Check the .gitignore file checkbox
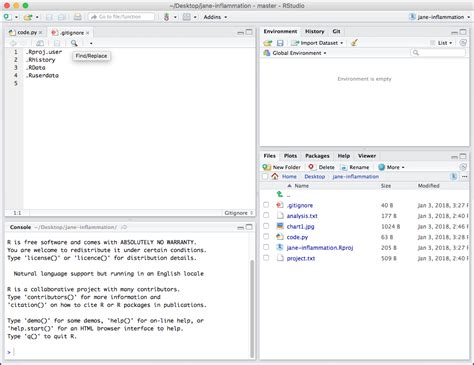 point(266,205)
